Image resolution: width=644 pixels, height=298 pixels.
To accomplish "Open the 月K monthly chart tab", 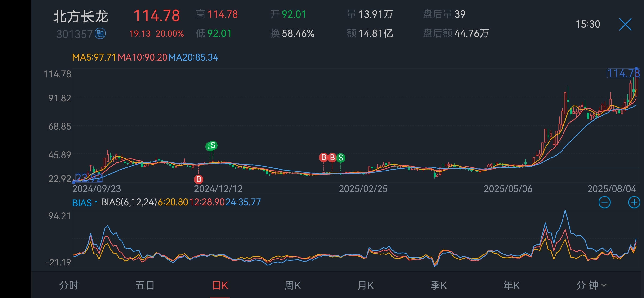I will pos(366,285).
